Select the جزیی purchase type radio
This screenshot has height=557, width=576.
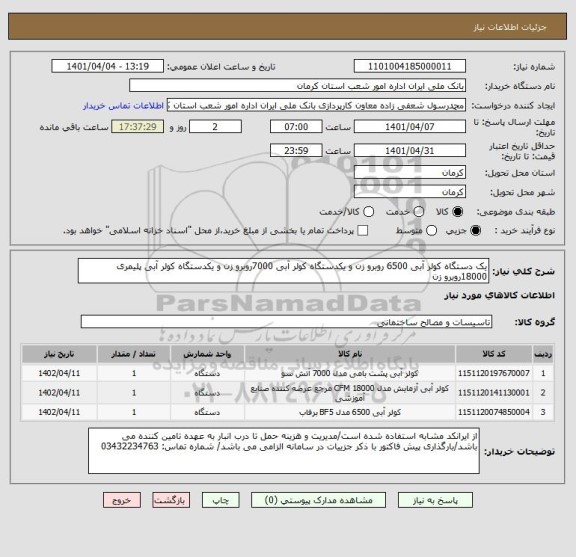pos(475,231)
